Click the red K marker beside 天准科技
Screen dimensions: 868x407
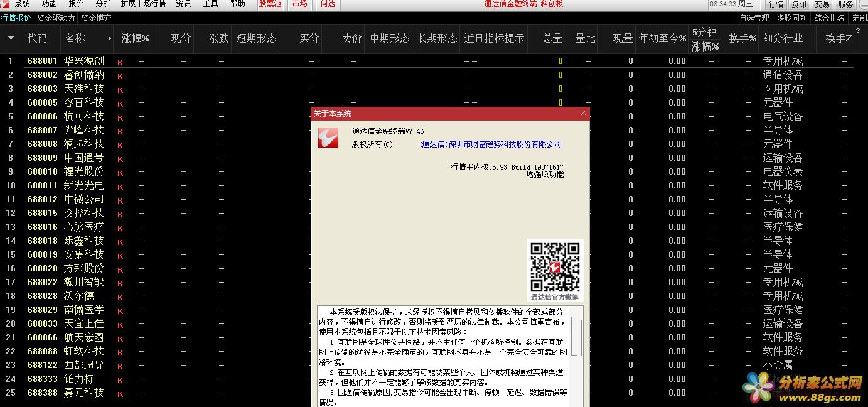coord(121,90)
